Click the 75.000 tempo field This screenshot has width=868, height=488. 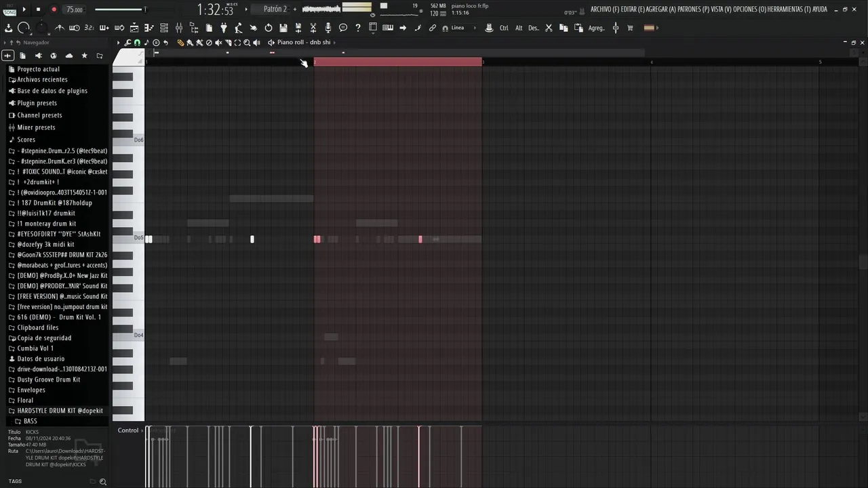coord(75,9)
